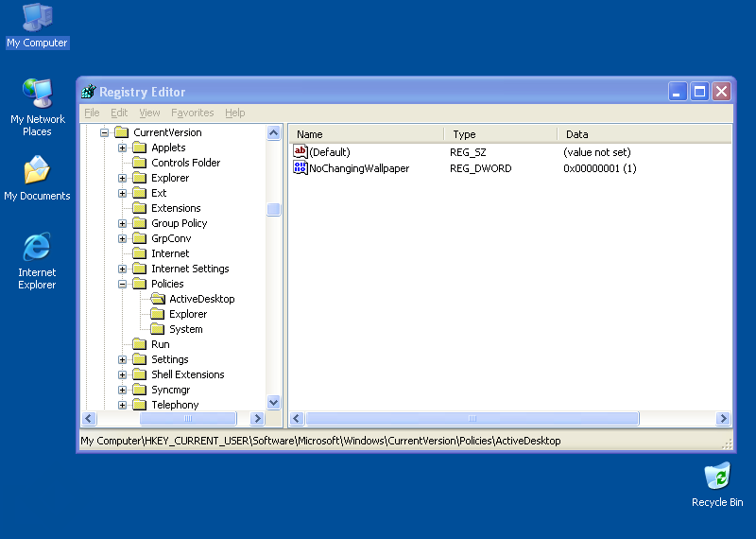The height and width of the screenshot is (539, 756).
Task: Expand the Applets key
Action: click(122, 148)
